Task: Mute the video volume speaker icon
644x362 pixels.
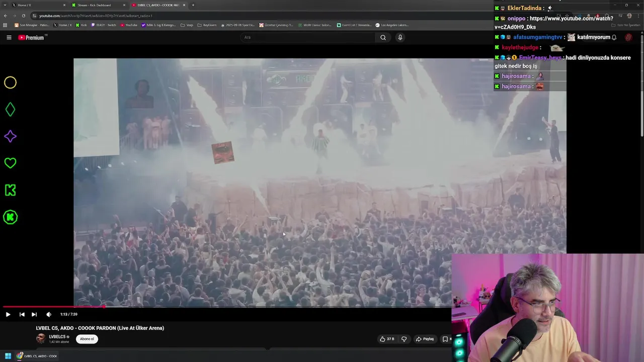Action: [49, 314]
